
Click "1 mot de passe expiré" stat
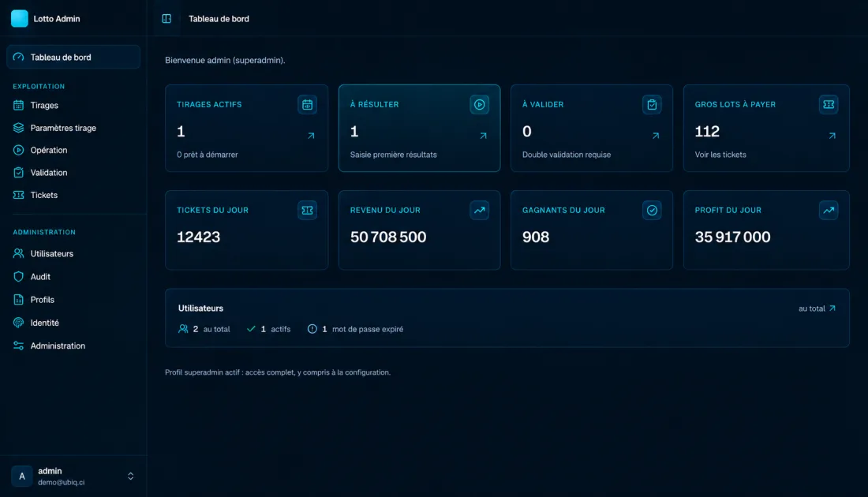tap(355, 329)
